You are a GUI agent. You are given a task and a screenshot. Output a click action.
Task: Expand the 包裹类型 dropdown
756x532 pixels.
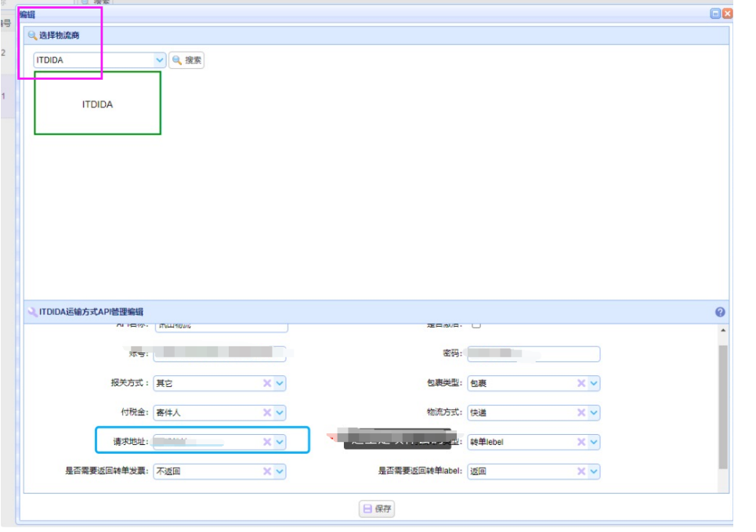[594, 383]
